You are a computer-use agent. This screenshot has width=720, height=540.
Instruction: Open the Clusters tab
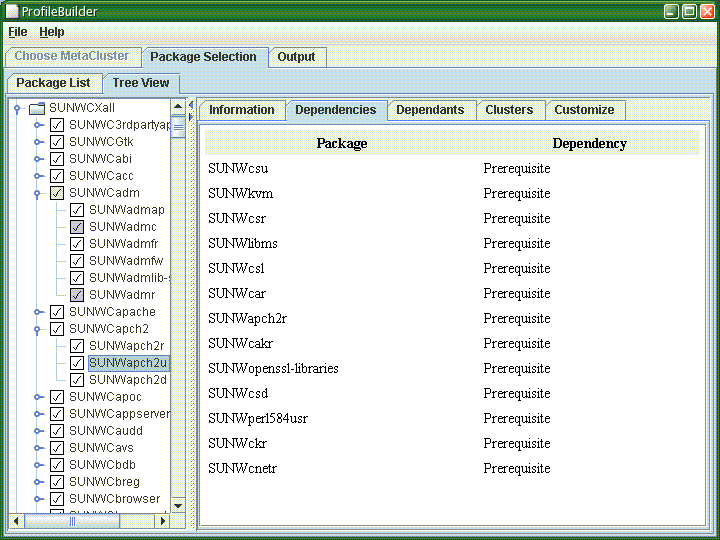pos(509,110)
